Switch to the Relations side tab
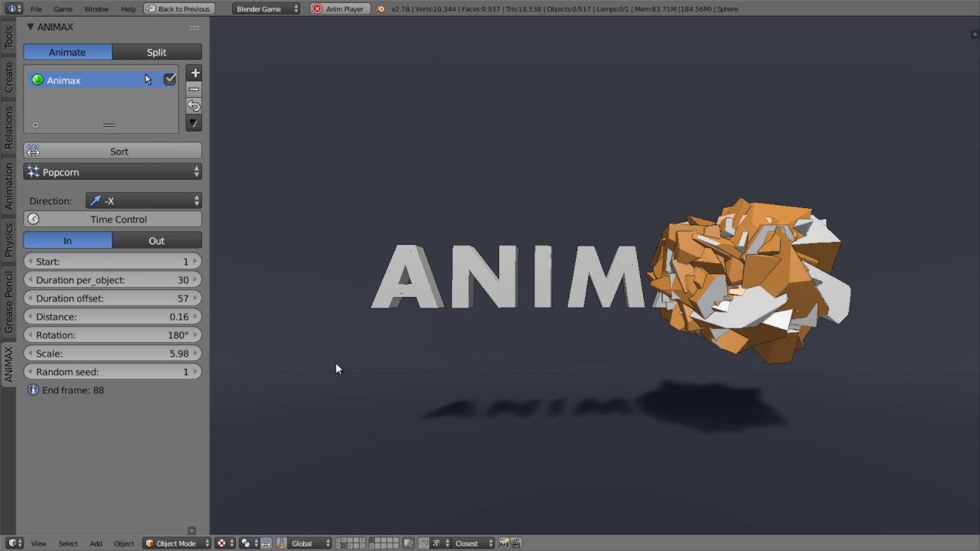The width and height of the screenshot is (980, 551). click(x=8, y=127)
